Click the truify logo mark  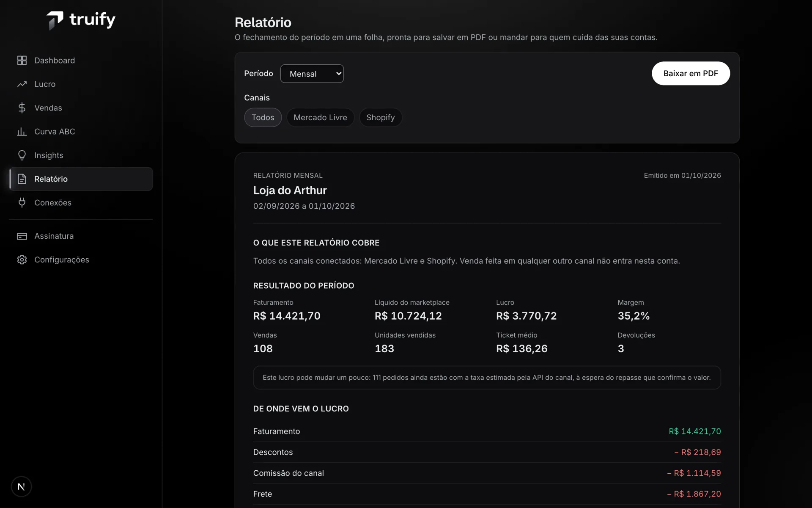tap(55, 20)
